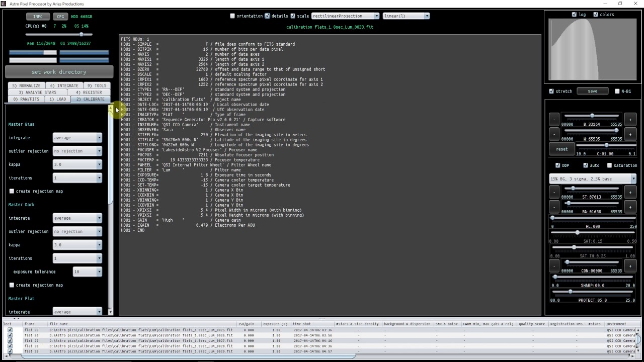This screenshot has height=362, width=644.
Task: Minimize the Astro Pixel Processor window
Action: (x=605, y=4)
